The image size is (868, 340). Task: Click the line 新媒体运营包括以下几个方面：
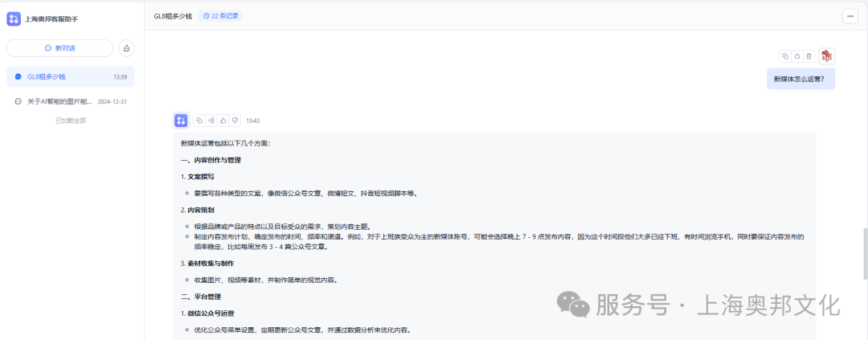coord(225,143)
